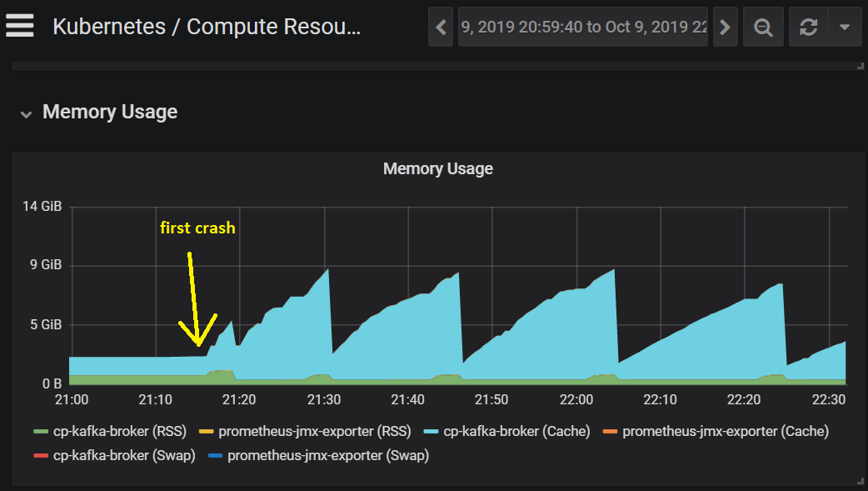Refresh the dashboard

pos(808,27)
